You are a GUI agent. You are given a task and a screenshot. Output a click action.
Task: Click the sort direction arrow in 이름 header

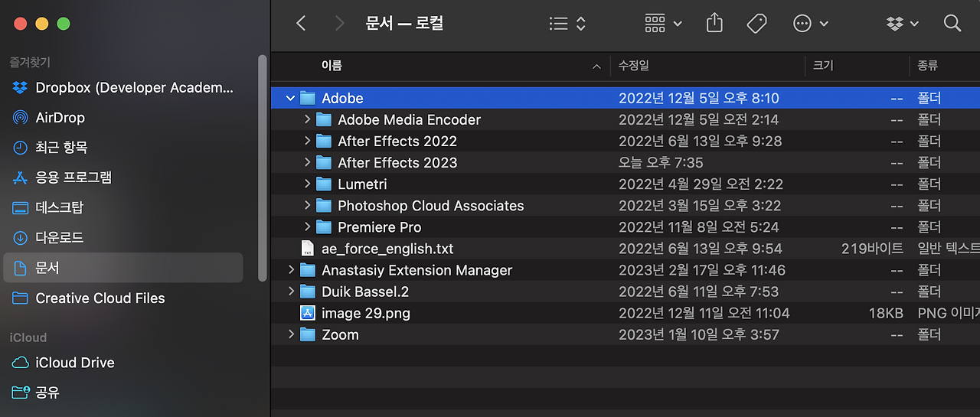(596, 67)
